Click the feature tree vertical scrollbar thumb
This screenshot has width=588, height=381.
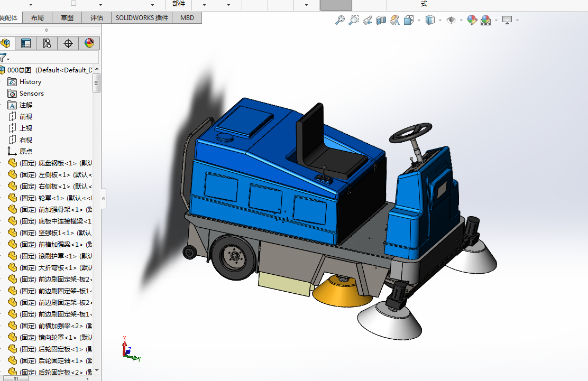tap(96, 83)
